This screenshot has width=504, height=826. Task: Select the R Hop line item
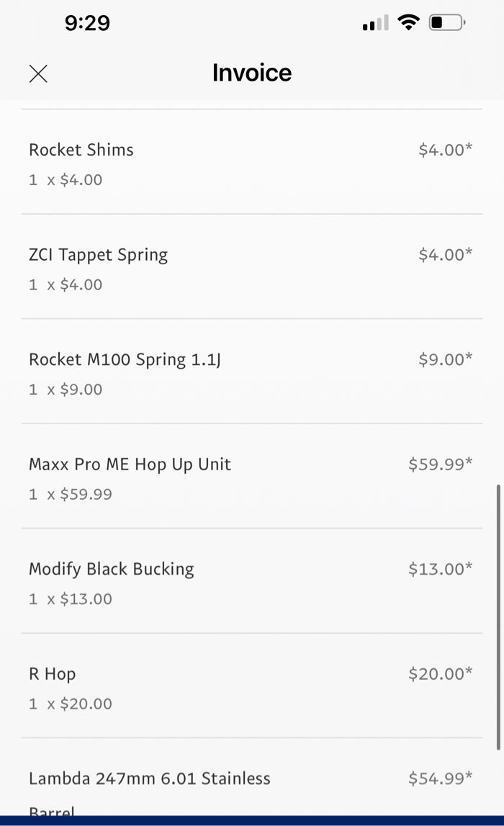52,674
